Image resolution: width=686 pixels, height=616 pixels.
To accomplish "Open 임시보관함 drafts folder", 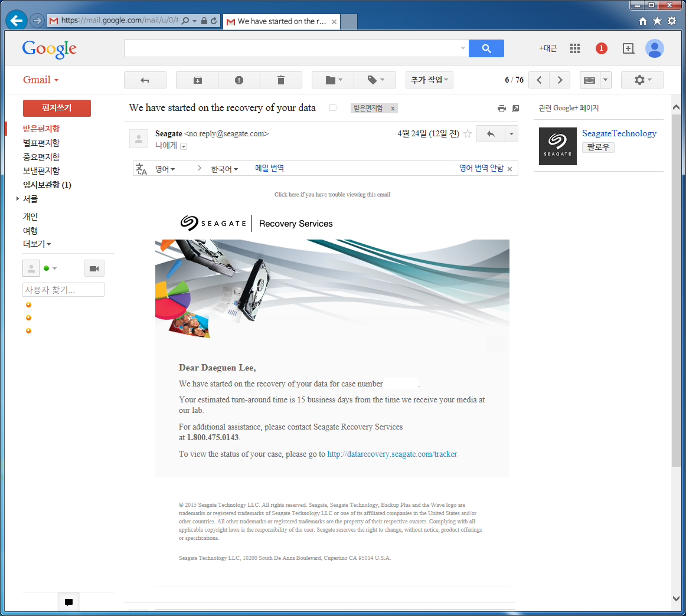I will [x=47, y=185].
